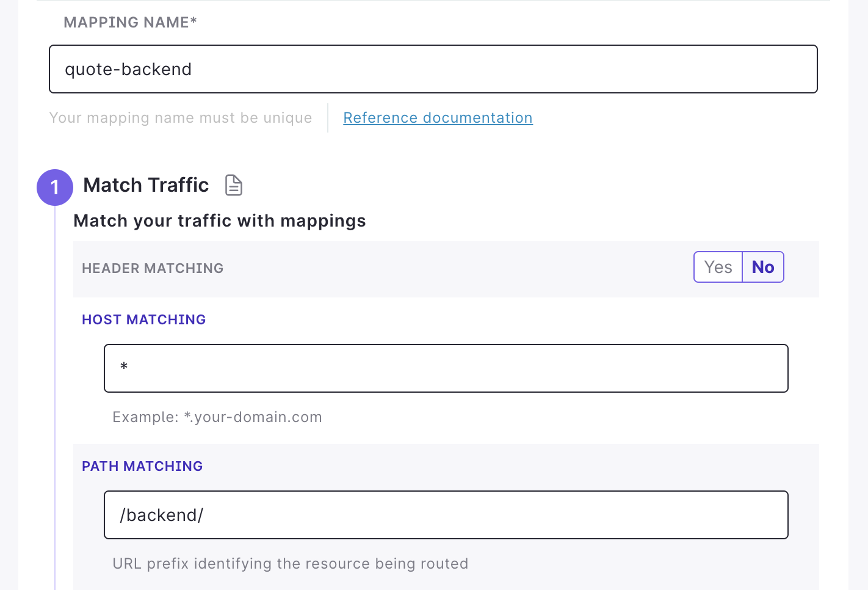The width and height of the screenshot is (868, 590).
Task: Click Match your traffic with mappings subtitle
Action: point(219,220)
